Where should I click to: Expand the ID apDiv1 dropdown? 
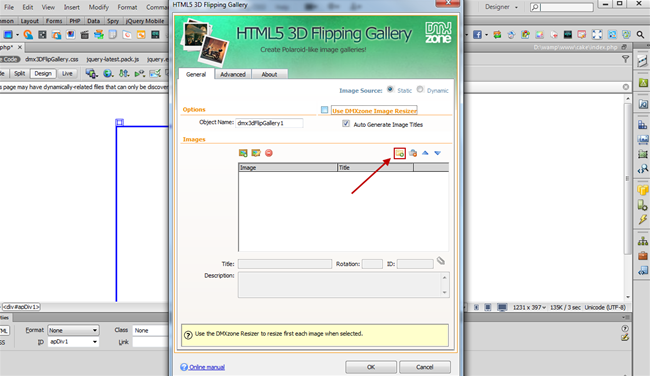[73, 342]
